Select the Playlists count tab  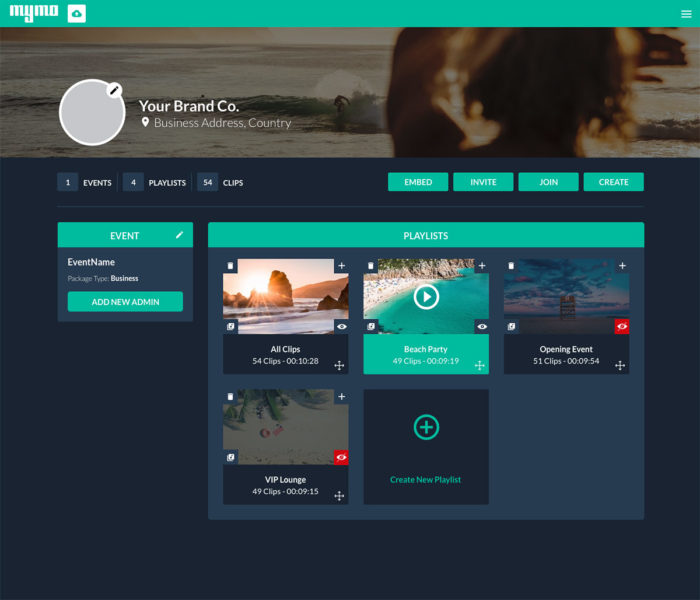click(156, 183)
